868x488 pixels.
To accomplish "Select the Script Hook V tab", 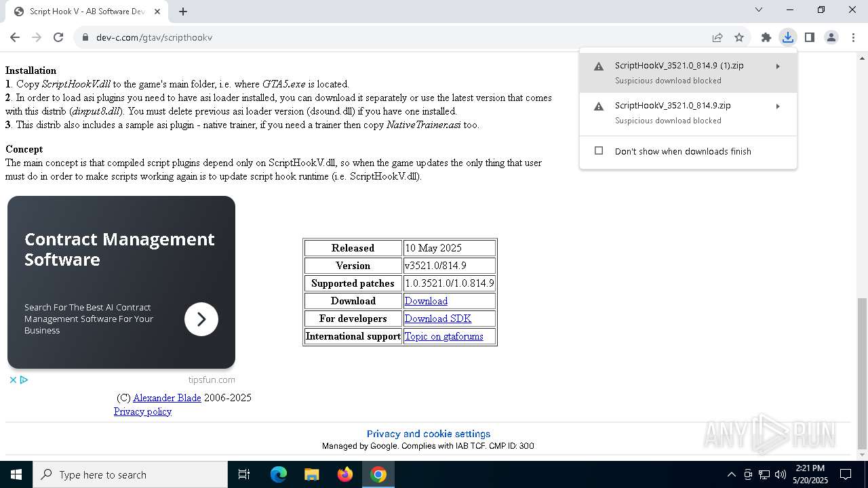I will click(x=87, y=12).
